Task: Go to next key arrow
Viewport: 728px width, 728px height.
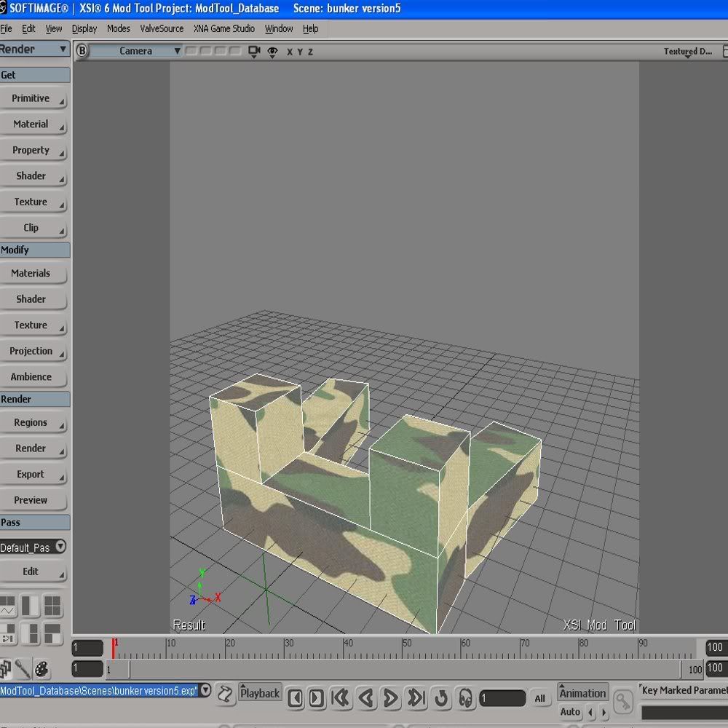Action: (x=604, y=712)
